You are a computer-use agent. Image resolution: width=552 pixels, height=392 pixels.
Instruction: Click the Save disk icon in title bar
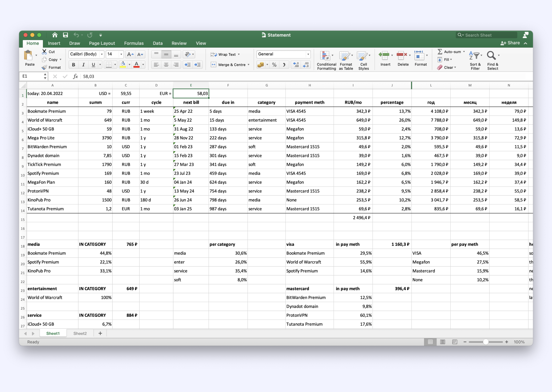(x=65, y=35)
